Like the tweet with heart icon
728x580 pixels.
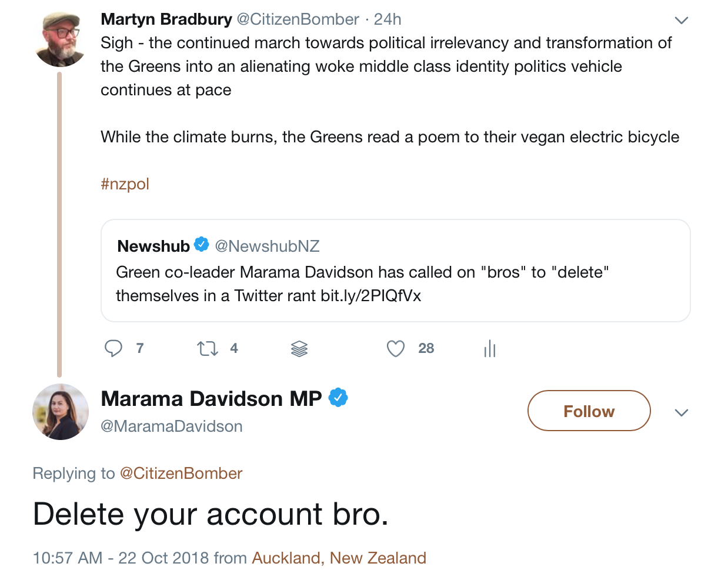(x=396, y=349)
